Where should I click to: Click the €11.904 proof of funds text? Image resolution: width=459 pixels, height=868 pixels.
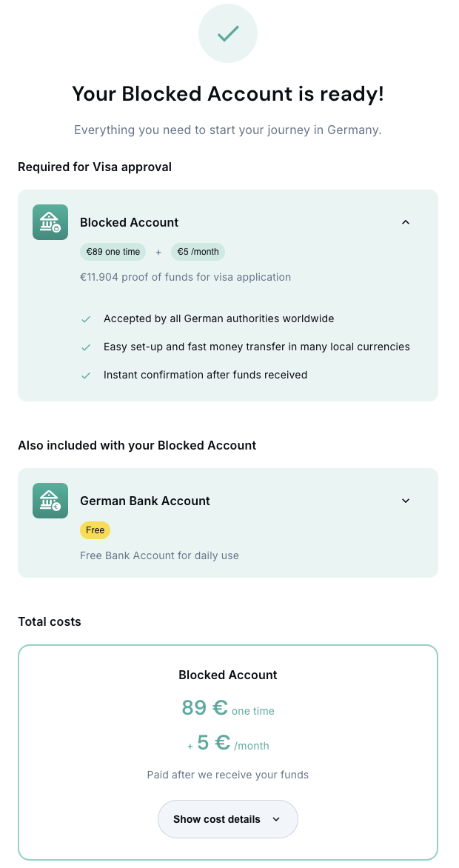[185, 277]
